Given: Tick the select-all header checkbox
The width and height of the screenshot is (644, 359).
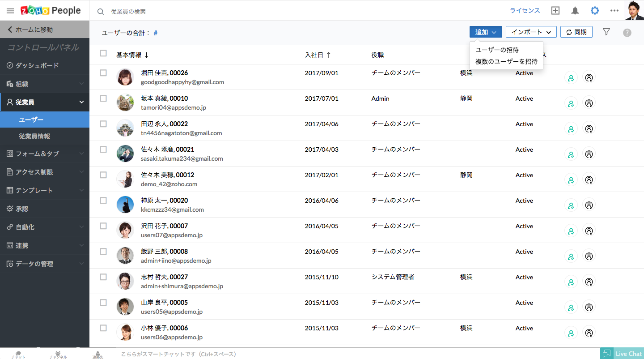Looking at the screenshot, I should pyautogui.click(x=103, y=53).
